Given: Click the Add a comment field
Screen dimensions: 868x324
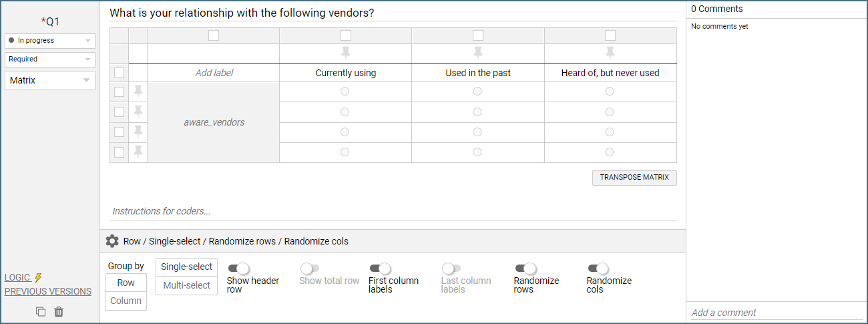Looking at the screenshot, I should (x=775, y=313).
